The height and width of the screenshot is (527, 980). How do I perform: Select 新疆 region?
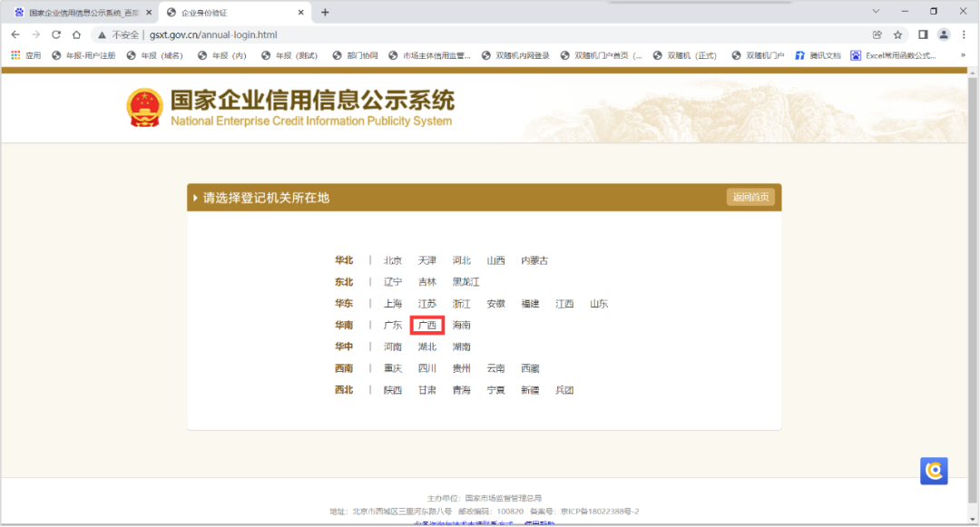[530, 390]
